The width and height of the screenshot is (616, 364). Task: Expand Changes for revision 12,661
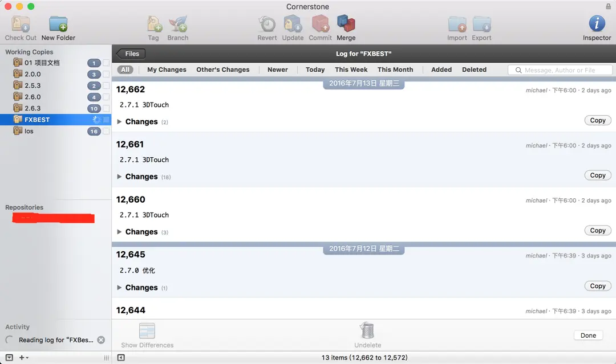(119, 177)
